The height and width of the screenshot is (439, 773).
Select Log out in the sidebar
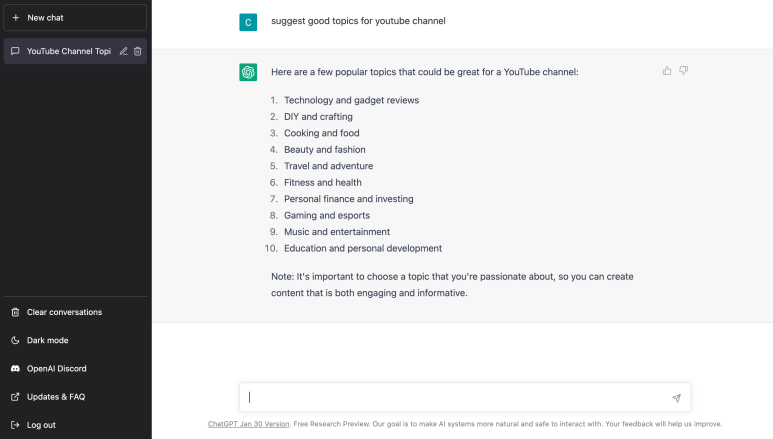pyautogui.click(x=41, y=425)
